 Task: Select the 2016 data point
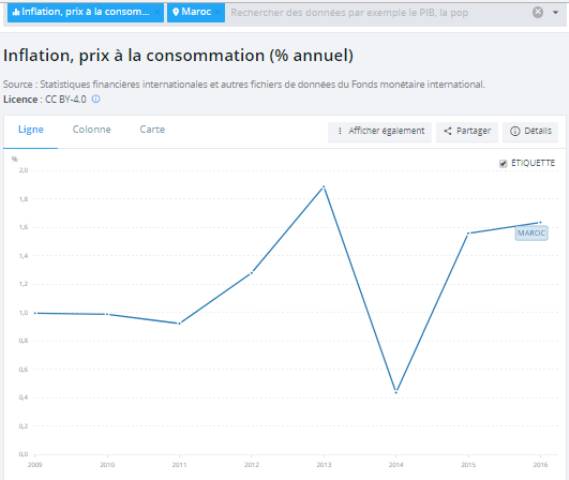(540, 222)
